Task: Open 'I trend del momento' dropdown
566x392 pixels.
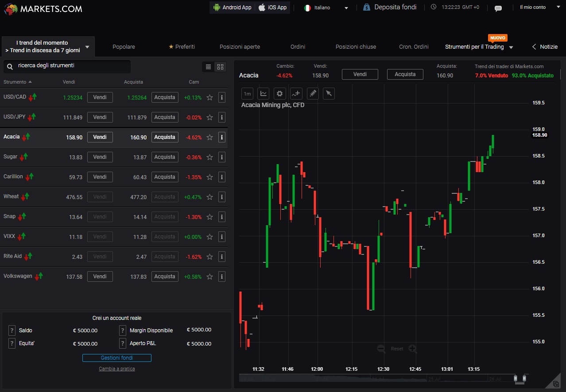Action: (x=87, y=47)
